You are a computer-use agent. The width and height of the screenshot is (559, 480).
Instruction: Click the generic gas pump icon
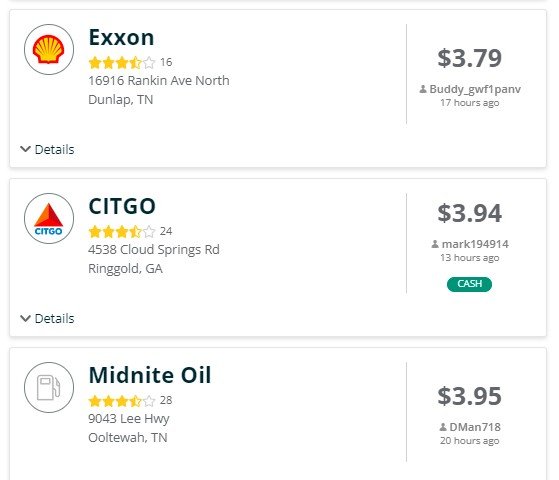click(x=49, y=388)
